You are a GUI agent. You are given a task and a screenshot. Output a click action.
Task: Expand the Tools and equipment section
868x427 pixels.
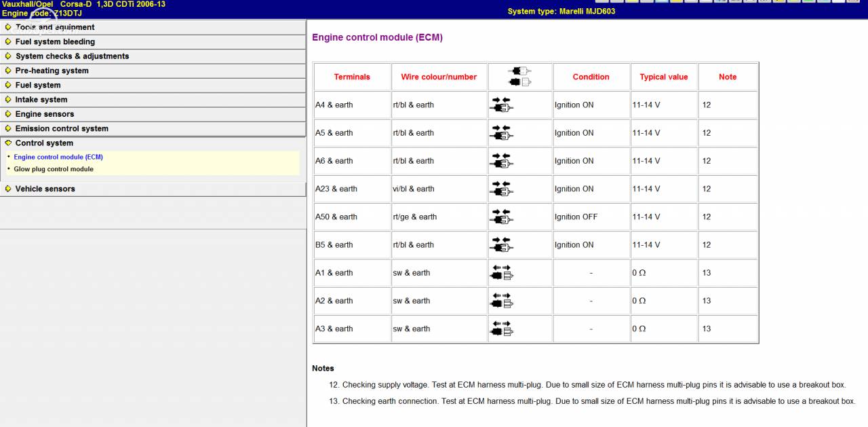(x=153, y=27)
